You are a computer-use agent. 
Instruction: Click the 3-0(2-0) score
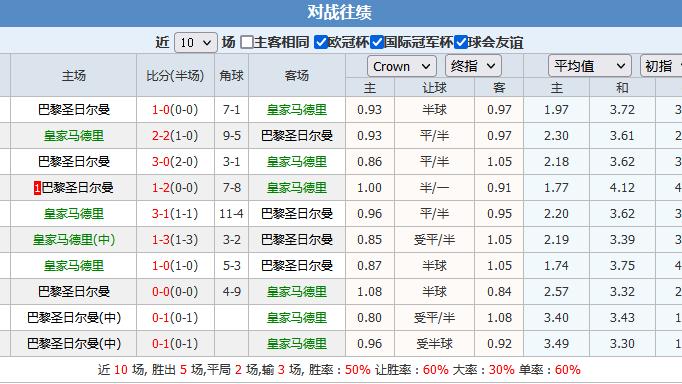175,162
